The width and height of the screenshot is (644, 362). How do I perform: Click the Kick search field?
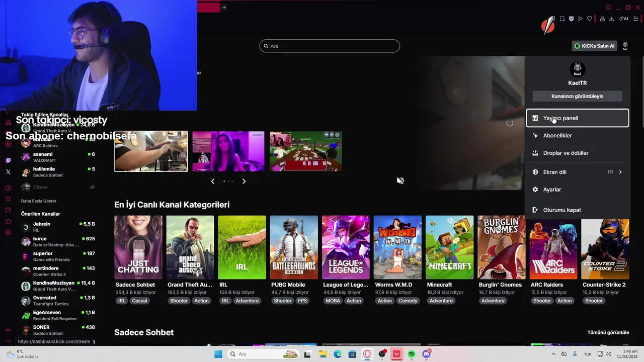330,46
